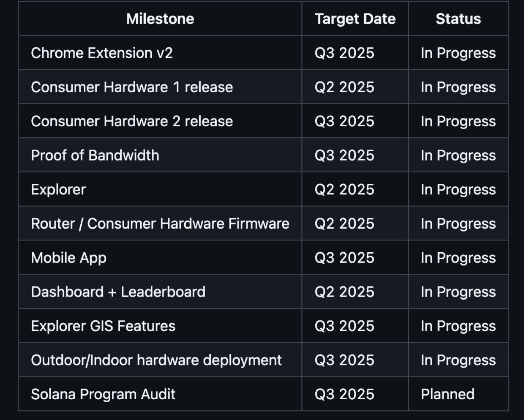The image size is (524, 420).
Task: Click In Progress status for Mobile App
Action: point(458,258)
